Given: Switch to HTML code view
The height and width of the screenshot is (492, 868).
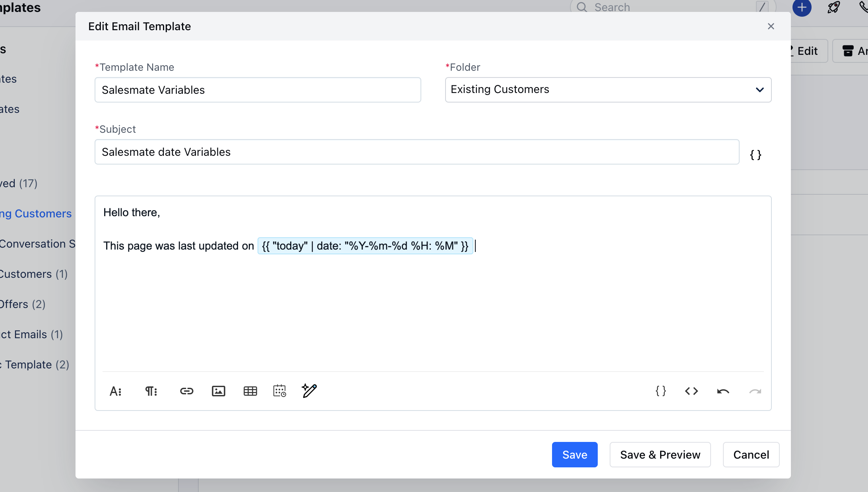Looking at the screenshot, I should [692, 391].
